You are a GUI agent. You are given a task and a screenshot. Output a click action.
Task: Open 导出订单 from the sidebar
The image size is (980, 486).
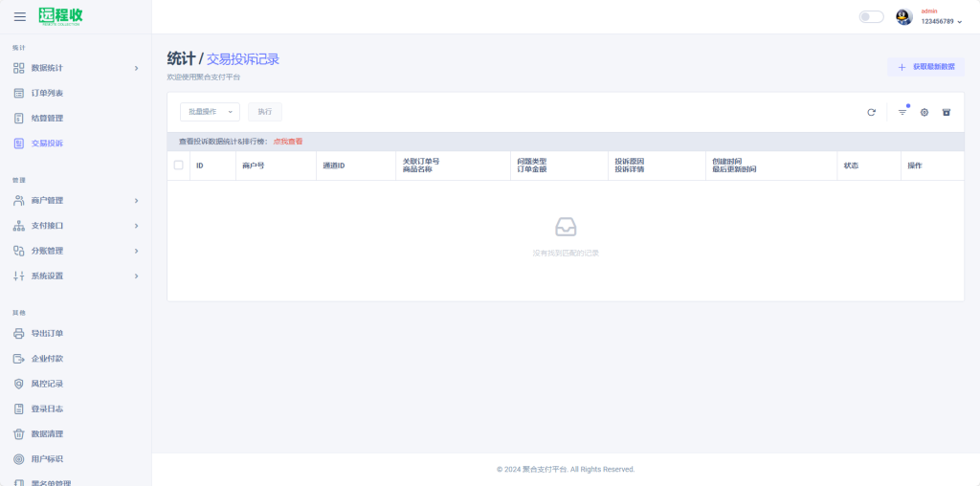48,334
